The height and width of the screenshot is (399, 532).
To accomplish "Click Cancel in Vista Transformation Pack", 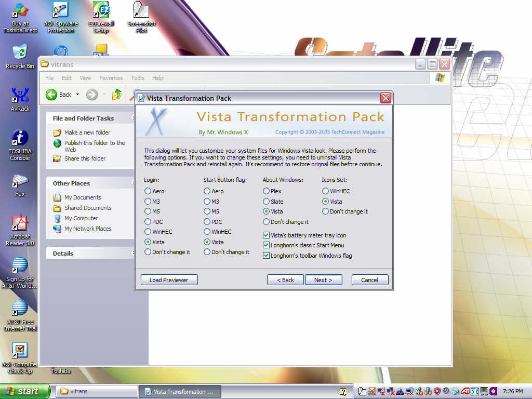I will pyautogui.click(x=370, y=280).
